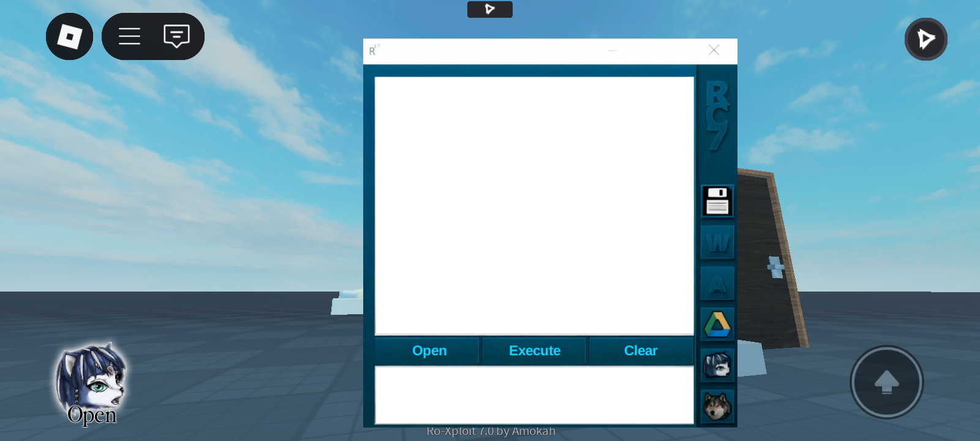Open the Roblox logo menu
The width and height of the screenshot is (980, 441).
[69, 37]
